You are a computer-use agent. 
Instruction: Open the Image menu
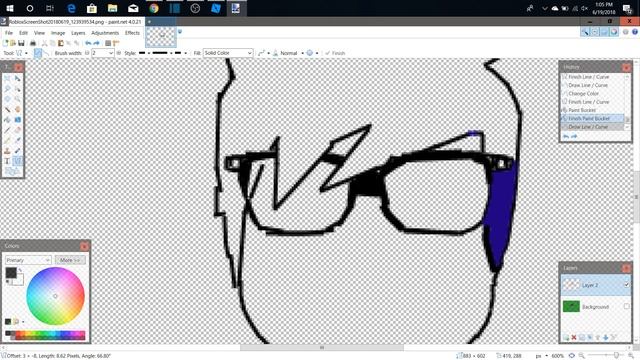[x=58, y=33]
